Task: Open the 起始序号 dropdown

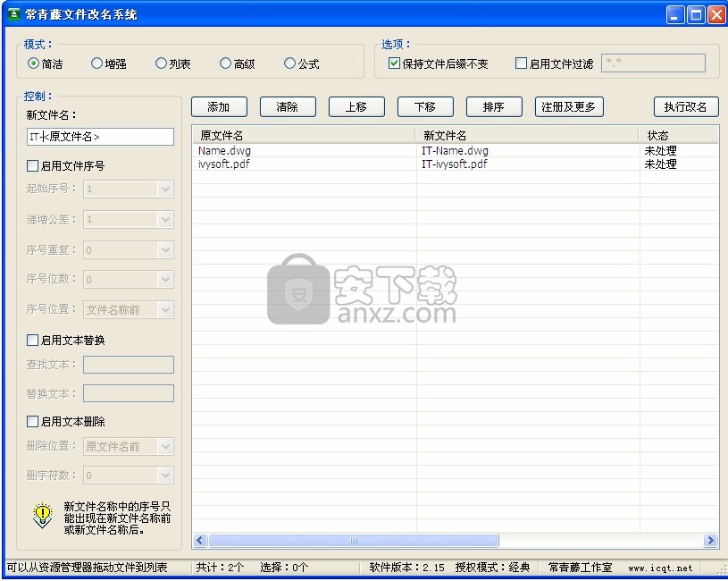Action: (166, 189)
